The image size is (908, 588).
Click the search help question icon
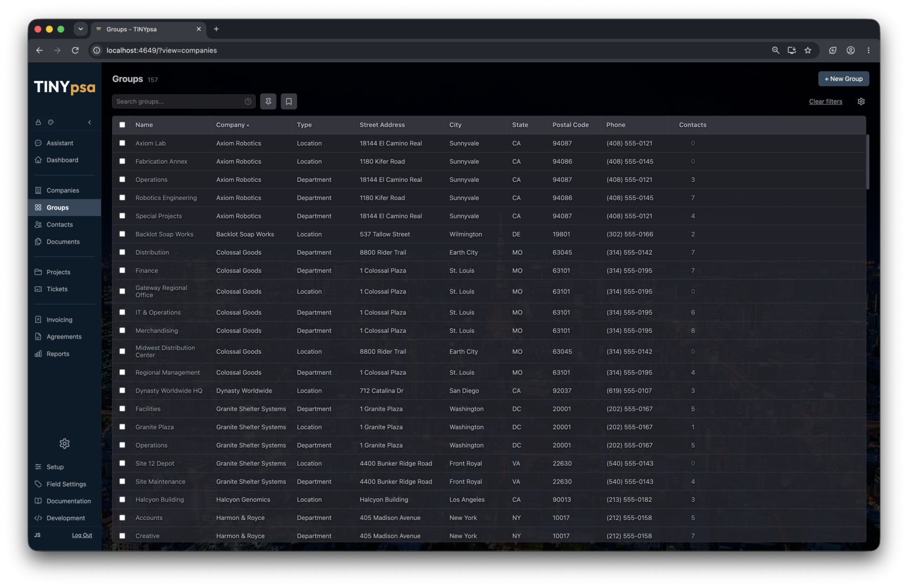pos(248,101)
